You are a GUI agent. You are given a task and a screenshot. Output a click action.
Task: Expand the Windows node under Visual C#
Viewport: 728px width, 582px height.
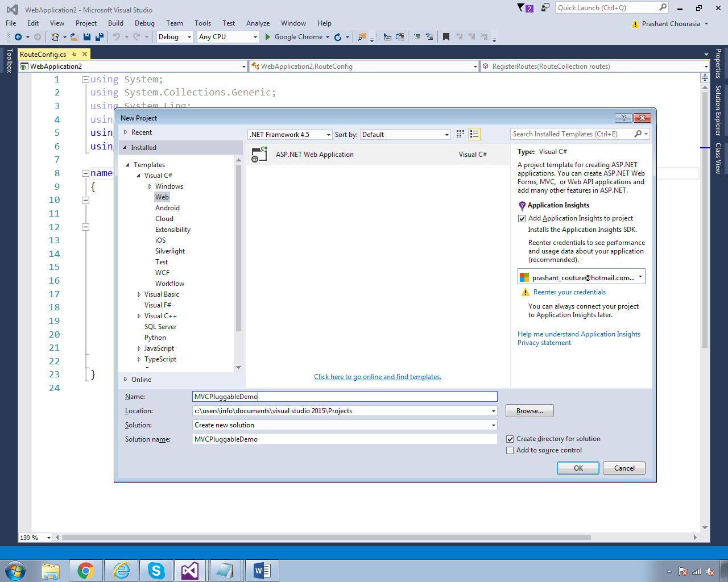pyautogui.click(x=150, y=186)
